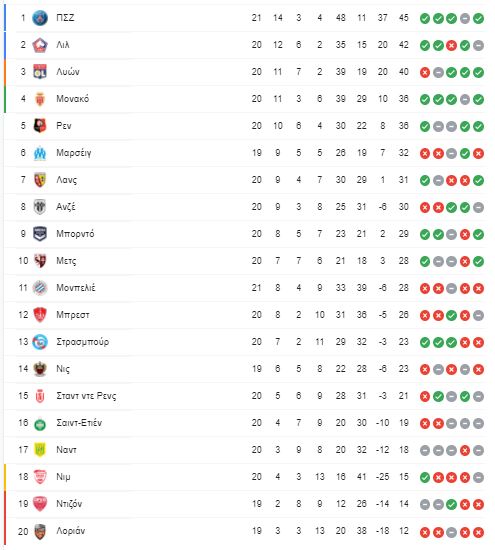Select the Μπορντό club badge

pyautogui.click(x=40, y=234)
